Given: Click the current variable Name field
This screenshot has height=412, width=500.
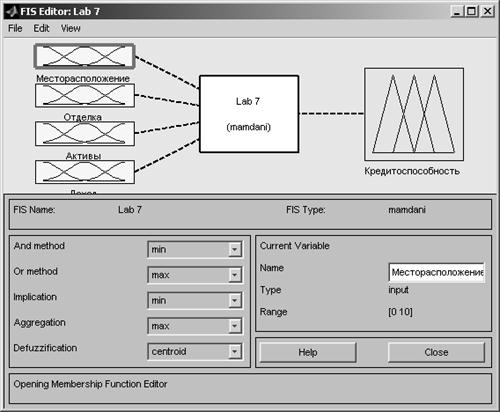Looking at the screenshot, I should 437,272.
